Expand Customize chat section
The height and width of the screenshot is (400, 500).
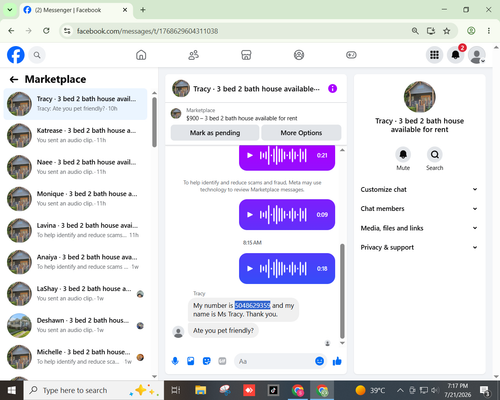pyautogui.click(x=419, y=189)
